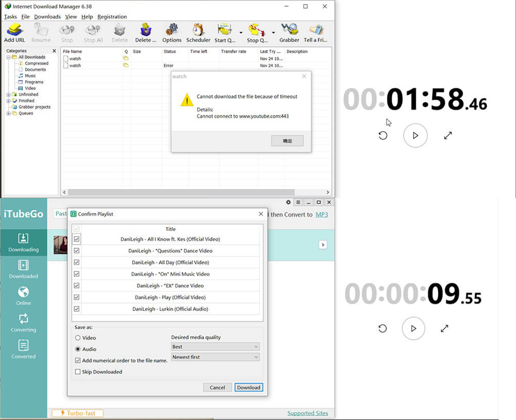
Task: Collapse All Downloads tree node
Action: click(x=9, y=57)
